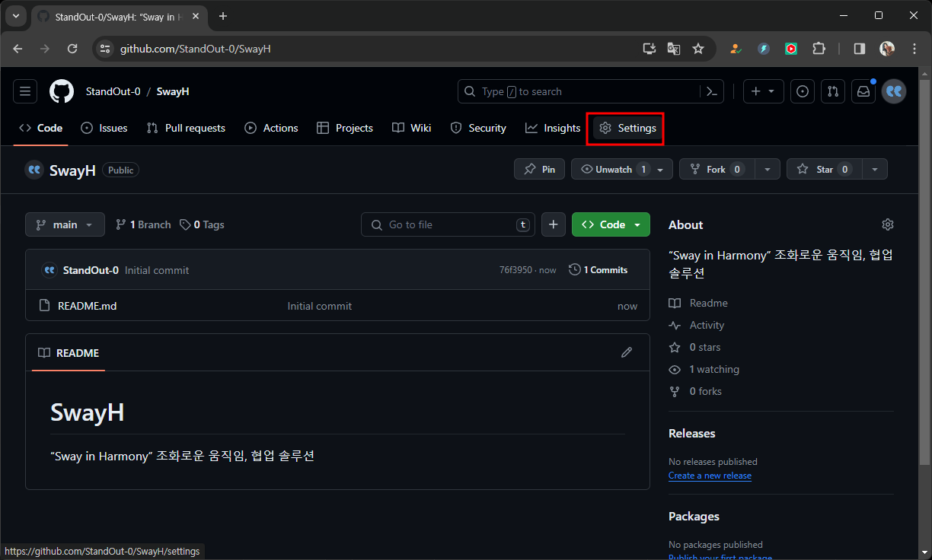The height and width of the screenshot is (560, 932).
Task: View site information icon in address bar
Action: [x=105, y=49]
